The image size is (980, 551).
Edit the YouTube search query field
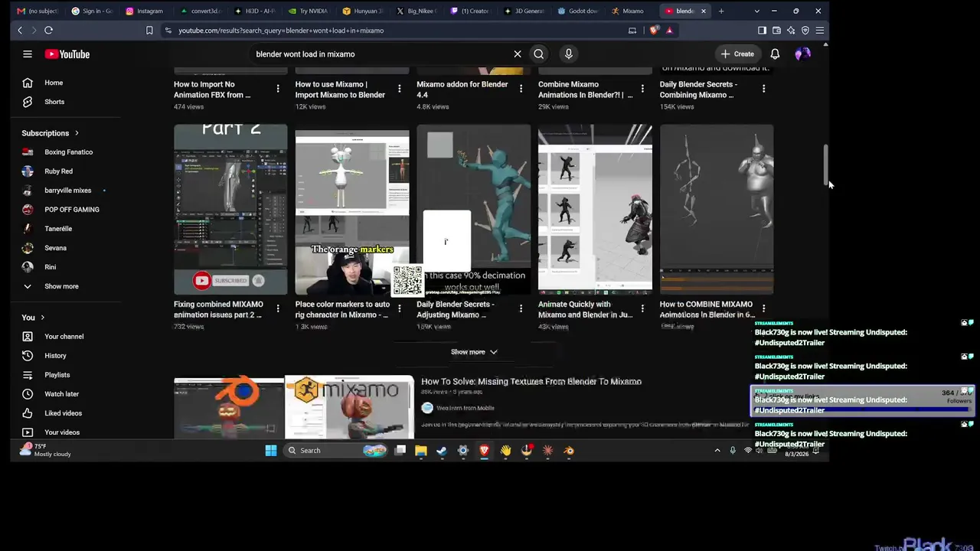[x=383, y=54]
